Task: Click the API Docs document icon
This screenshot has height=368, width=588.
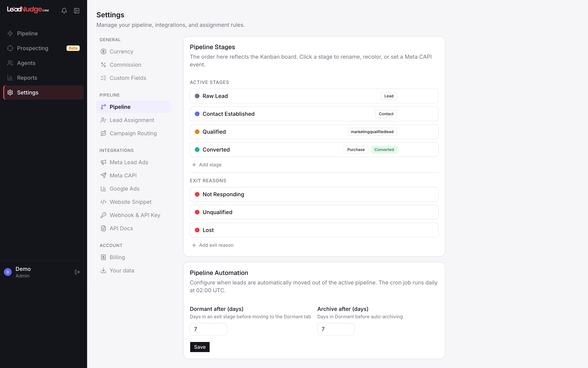Action: point(103,228)
